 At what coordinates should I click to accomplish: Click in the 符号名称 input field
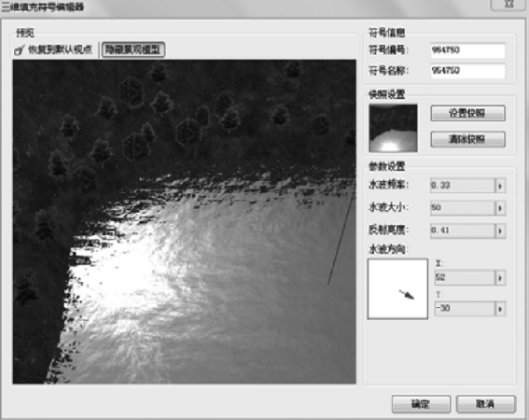click(x=468, y=71)
